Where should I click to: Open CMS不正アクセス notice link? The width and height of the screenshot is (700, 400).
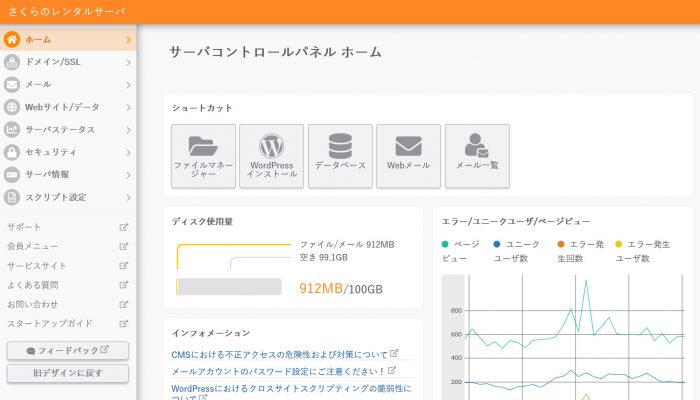[x=279, y=354]
